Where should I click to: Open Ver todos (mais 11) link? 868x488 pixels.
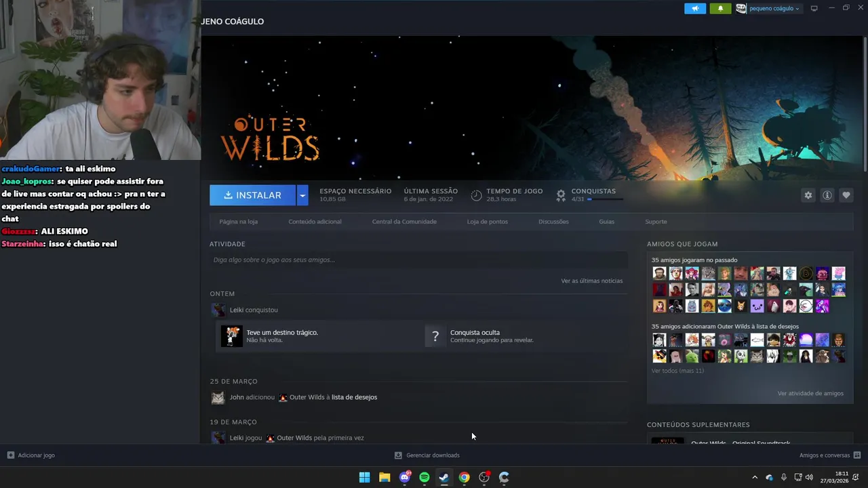[677, 371]
